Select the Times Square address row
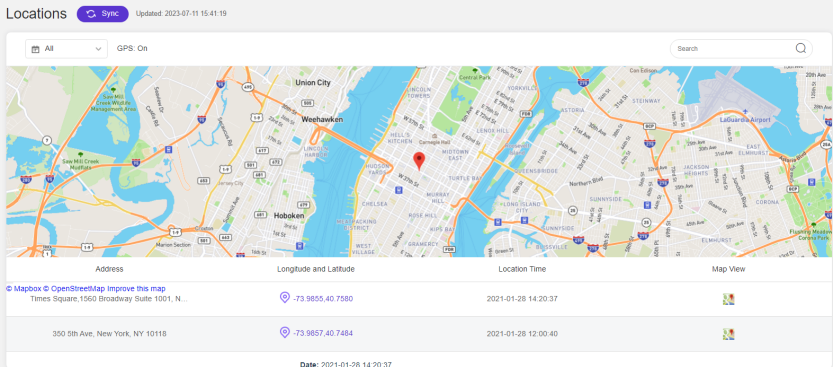This screenshot has height=367, width=833. click(x=416, y=299)
